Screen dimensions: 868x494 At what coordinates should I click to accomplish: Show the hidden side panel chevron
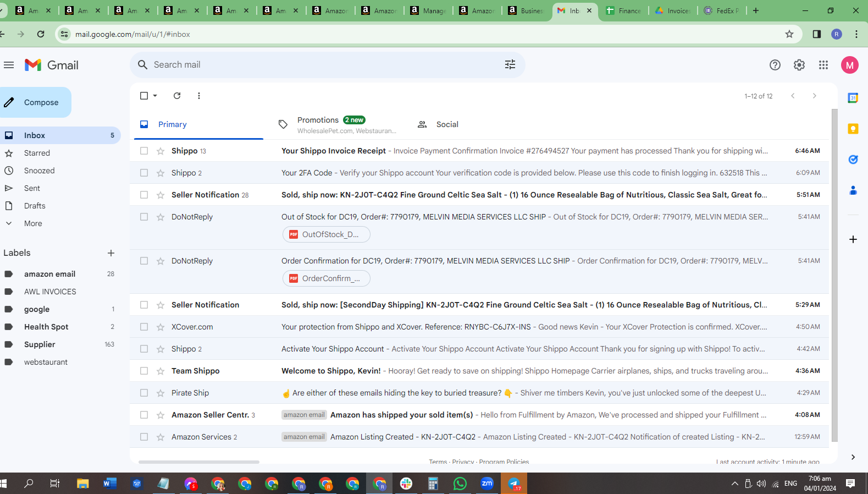[x=853, y=457]
